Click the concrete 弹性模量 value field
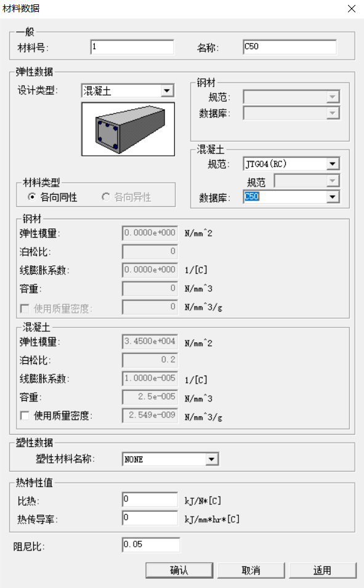The image size is (364, 588). pos(150,341)
